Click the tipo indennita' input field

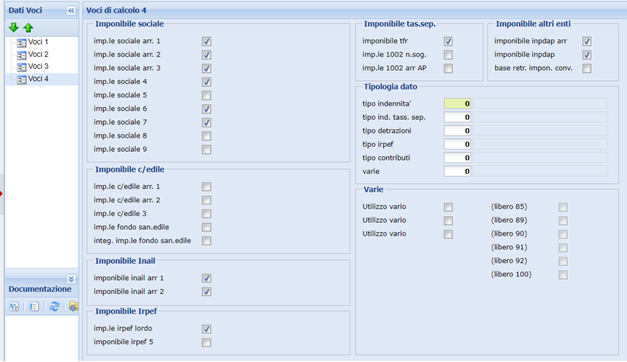click(x=457, y=104)
